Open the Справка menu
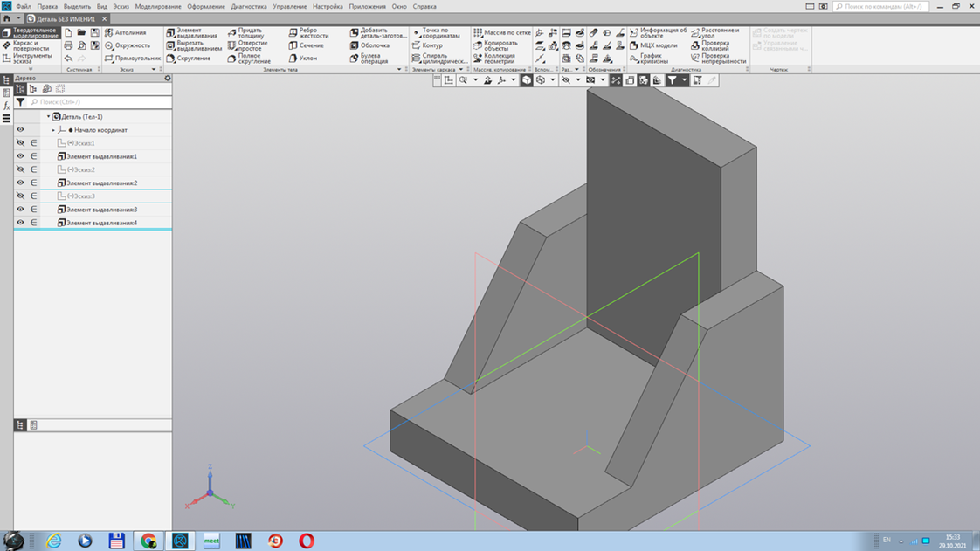Screen dimensions: 980x551 [424, 6]
